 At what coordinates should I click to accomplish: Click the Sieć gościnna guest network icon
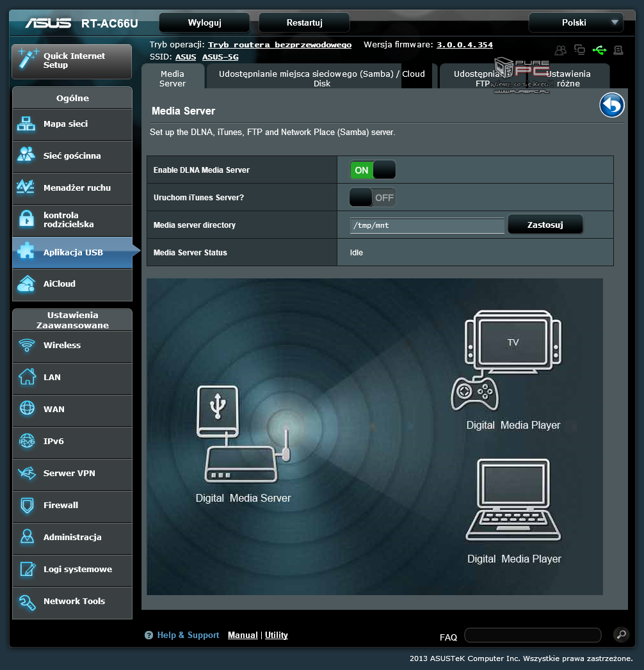point(26,155)
